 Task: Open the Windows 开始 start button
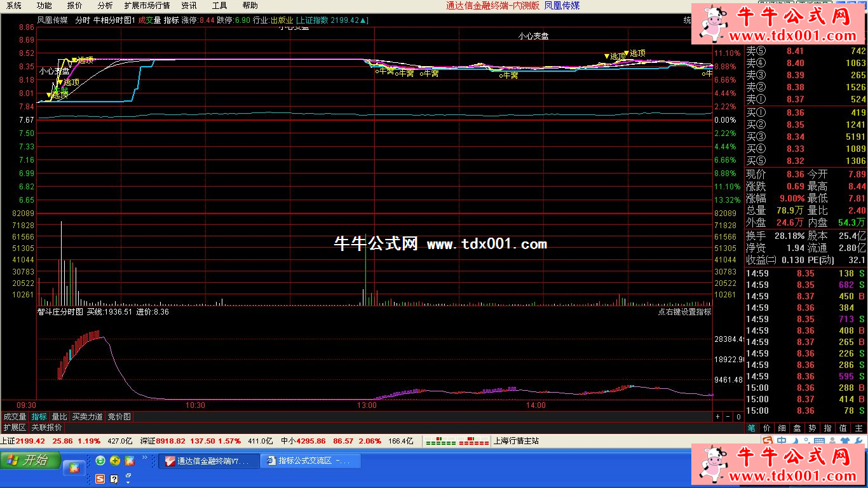click(31, 460)
